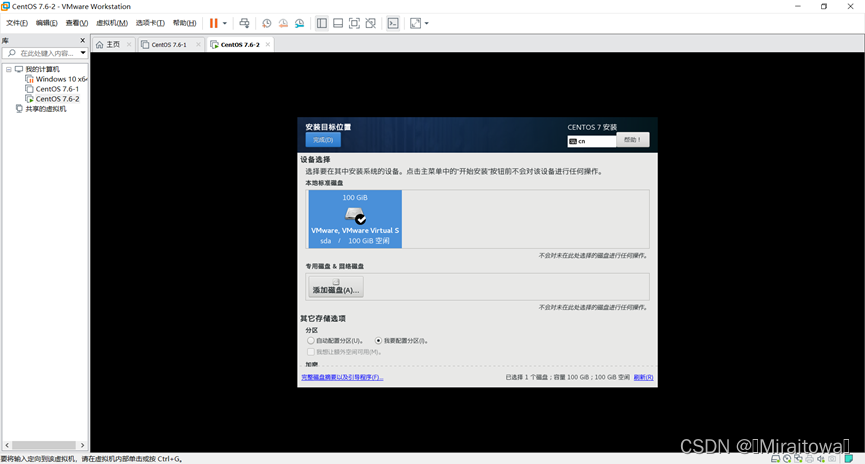865x464 pixels.
Task: Close the 库 library panel
Action: tap(83, 40)
